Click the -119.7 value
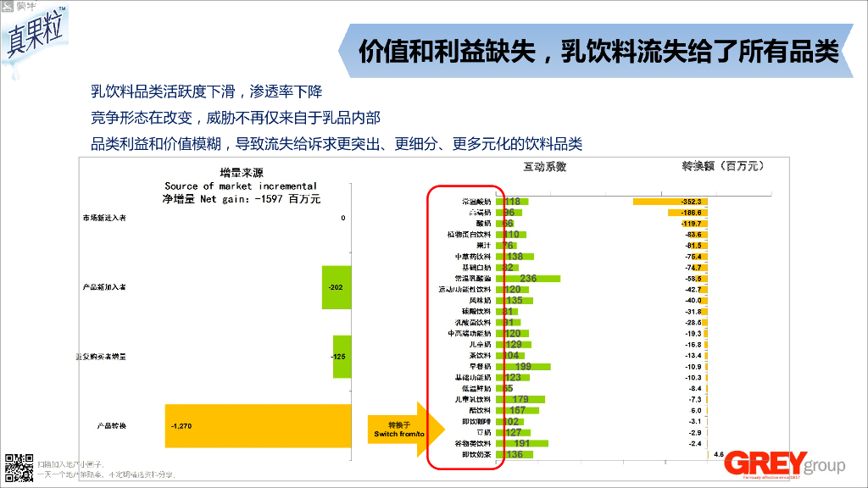The height and width of the screenshot is (488, 868). 692,224
